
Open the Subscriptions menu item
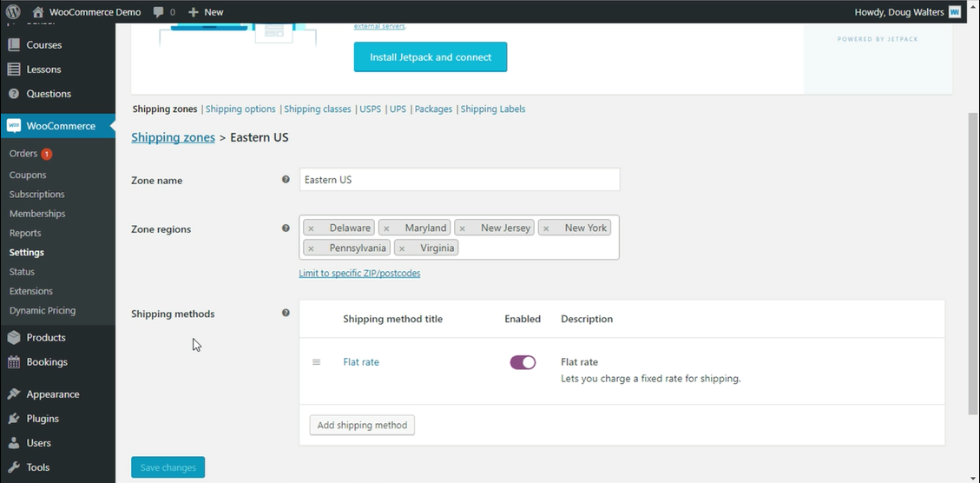(x=36, y=195)
